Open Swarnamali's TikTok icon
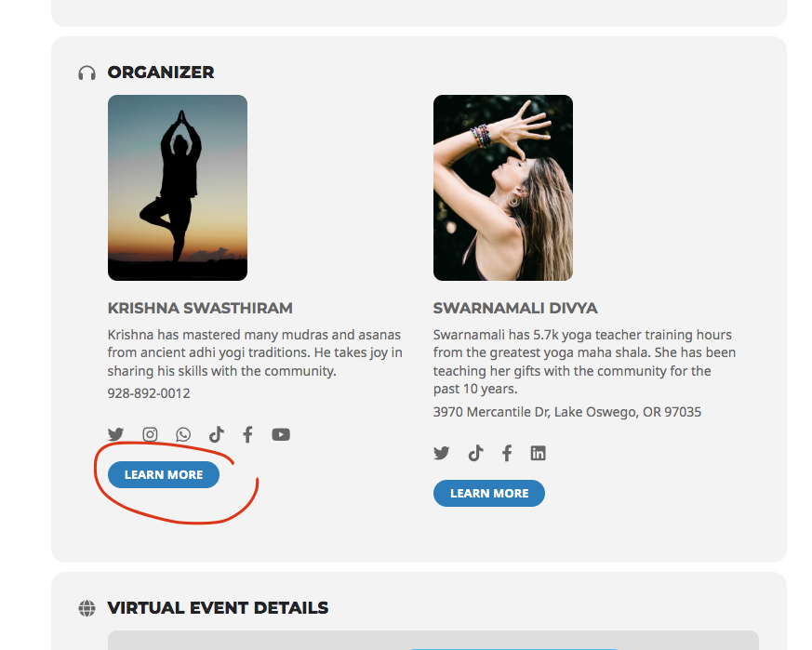Image resolution: width=812 pixels, height=650 pixels. coord(475,453)
